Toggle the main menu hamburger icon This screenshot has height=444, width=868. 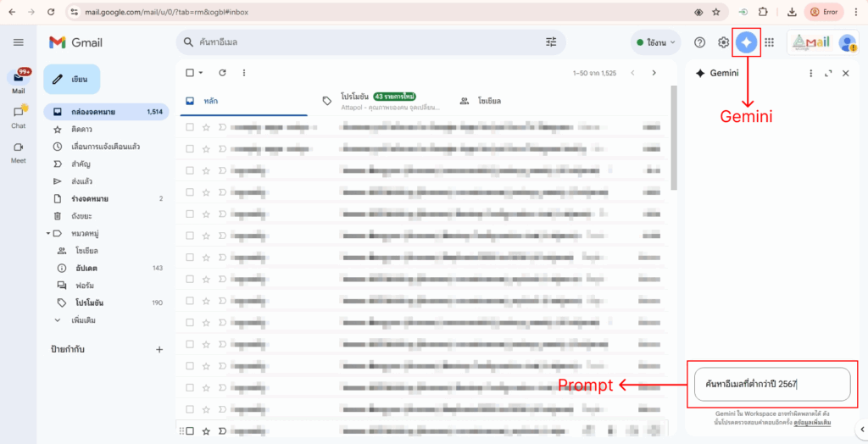pyautogui.click(x=19, y=42)
